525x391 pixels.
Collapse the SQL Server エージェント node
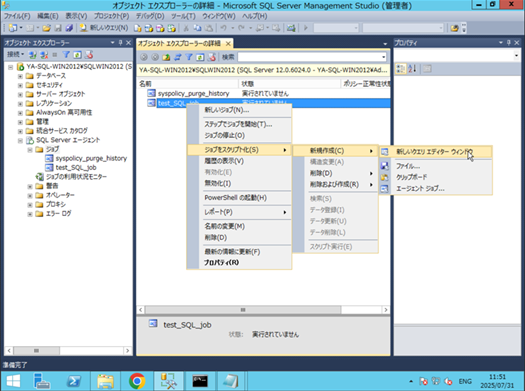(20, 140)
